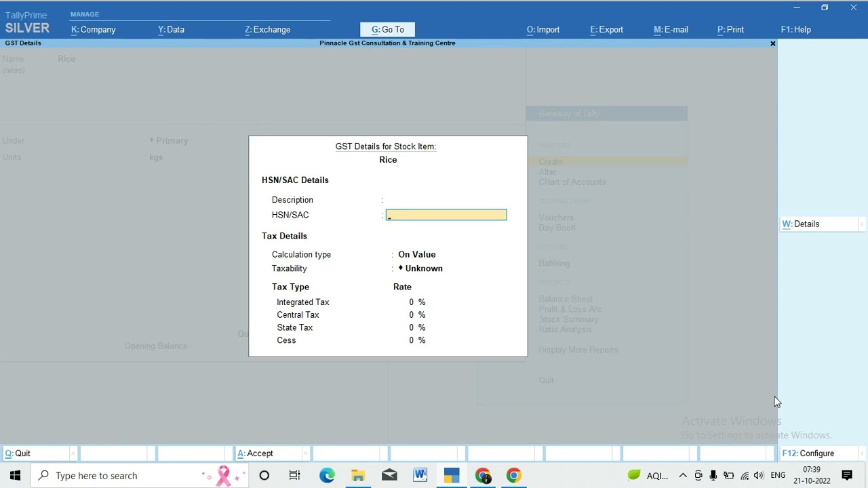Click the G: Go To button
868x488 pixels.
[387, 30]
